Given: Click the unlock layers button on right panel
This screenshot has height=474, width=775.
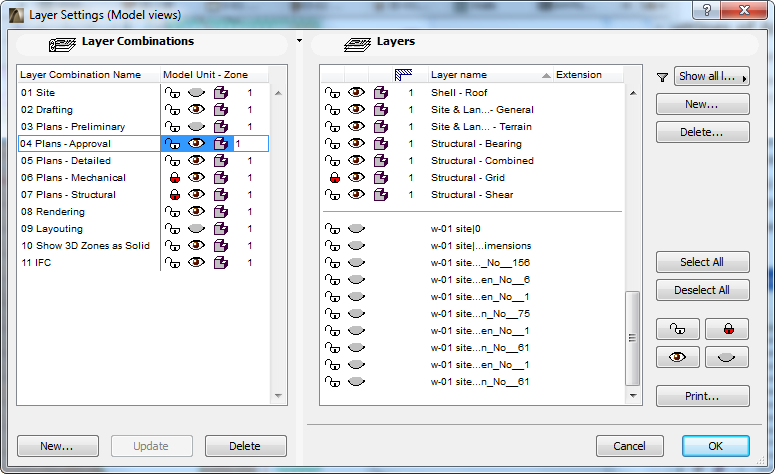Looking at the screenshot, I should pyautogui.click(x=678, y=329).
